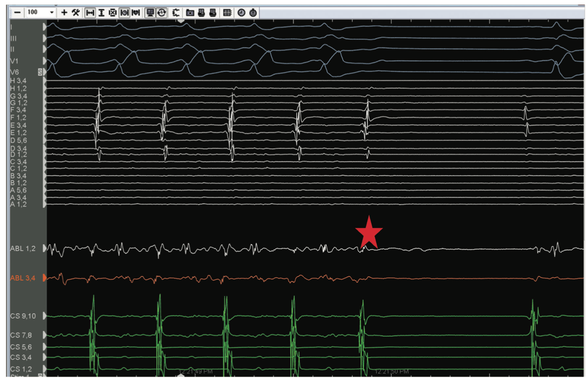Select the horizontal interval caliper tool
The height and width of the screenshot is (382, 588).
[90, 12]
